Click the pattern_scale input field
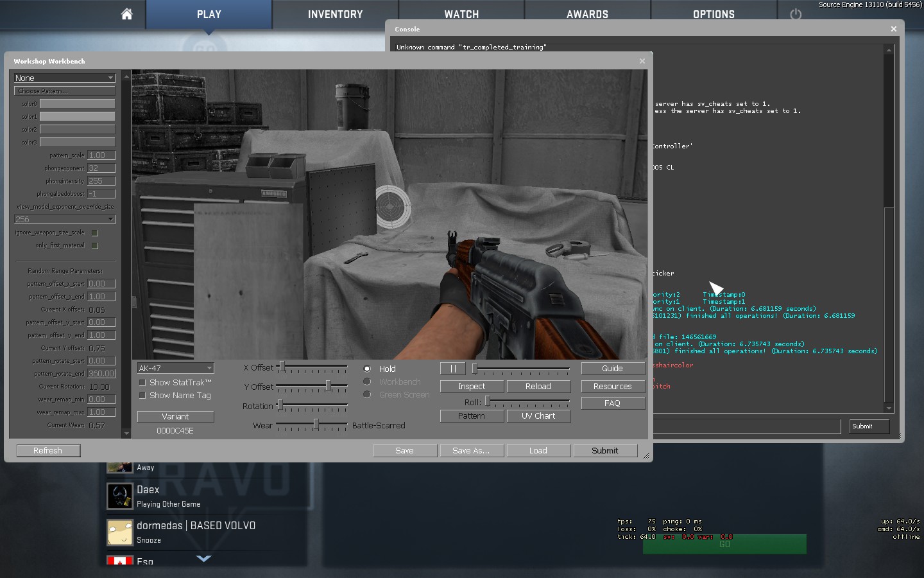 point(101,155)
